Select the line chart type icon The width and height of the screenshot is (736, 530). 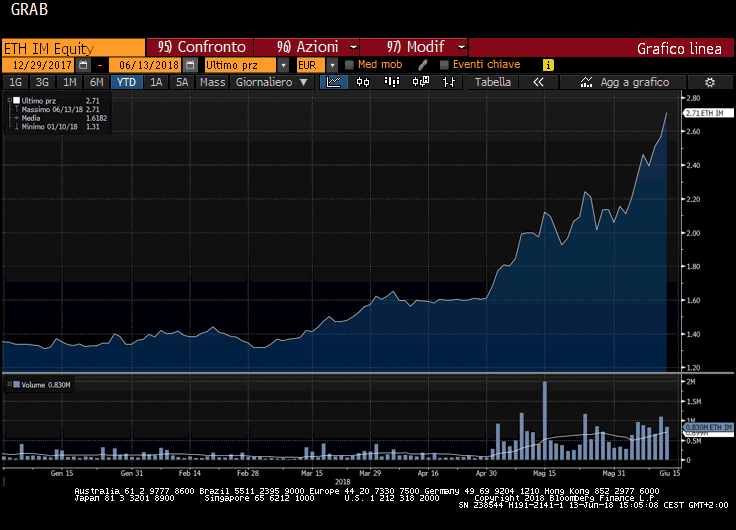tap(333, 82)
